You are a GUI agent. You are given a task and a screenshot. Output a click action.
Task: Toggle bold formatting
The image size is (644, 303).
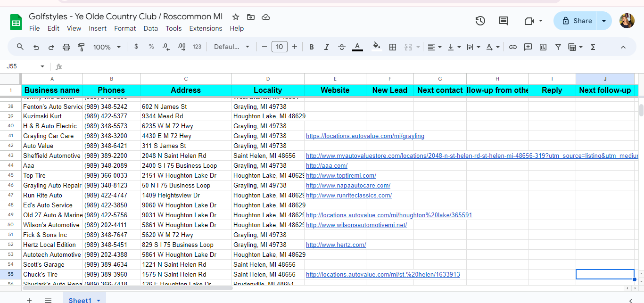pos(312,47)
